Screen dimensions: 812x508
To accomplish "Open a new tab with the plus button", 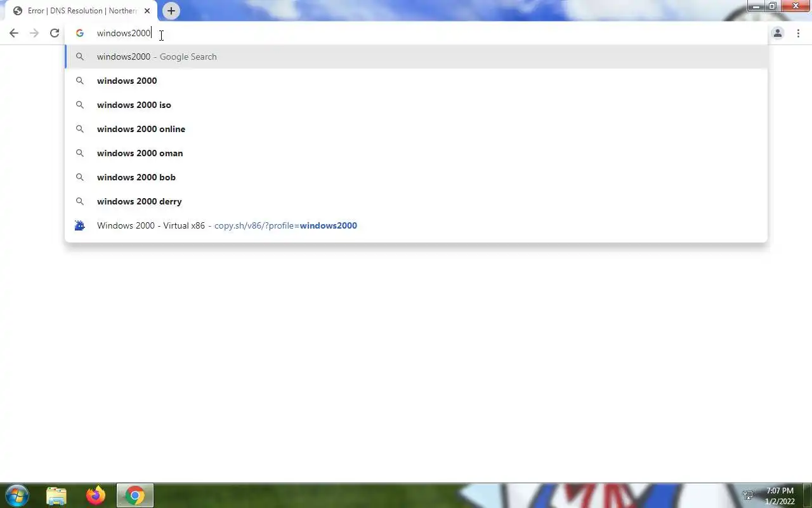I will pyautogui.click(x=171, y=11).
